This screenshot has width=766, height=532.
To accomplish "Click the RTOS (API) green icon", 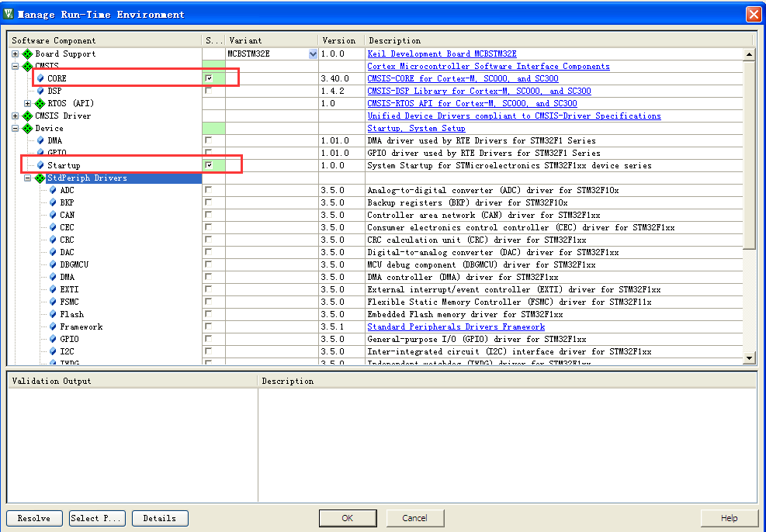I will click(x=40, y=103).
